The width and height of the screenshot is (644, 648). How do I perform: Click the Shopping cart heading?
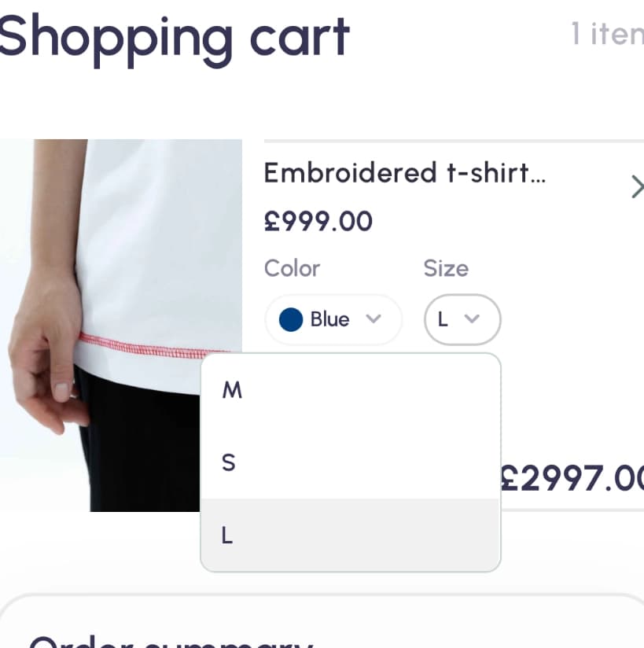[x=175, y=36]
